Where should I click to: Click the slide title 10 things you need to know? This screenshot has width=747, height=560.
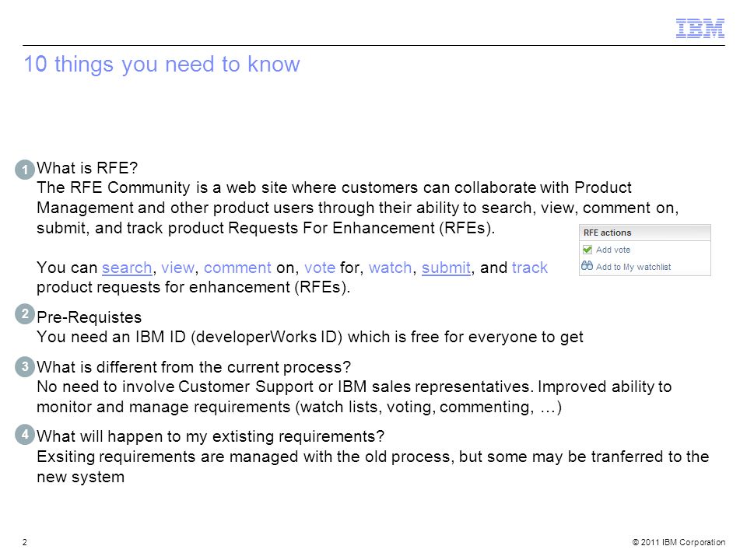click(x=162, y=65)
